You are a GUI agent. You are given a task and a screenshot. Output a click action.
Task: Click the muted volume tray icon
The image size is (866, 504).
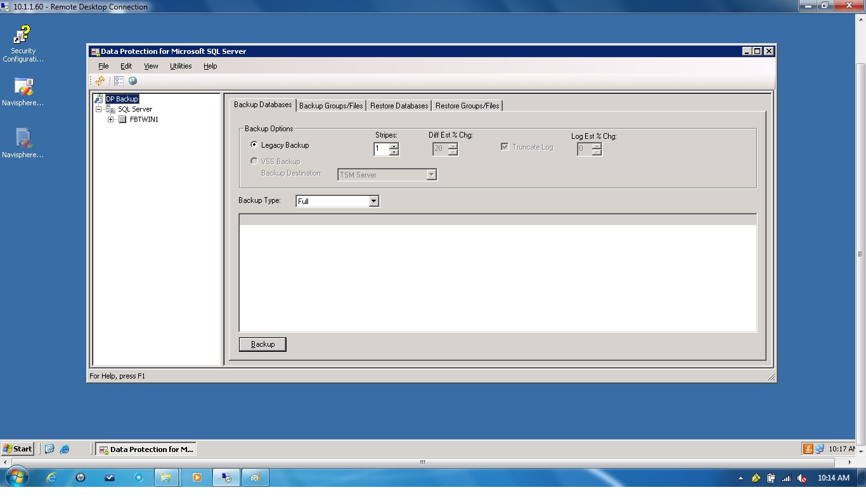click(802, 478)
